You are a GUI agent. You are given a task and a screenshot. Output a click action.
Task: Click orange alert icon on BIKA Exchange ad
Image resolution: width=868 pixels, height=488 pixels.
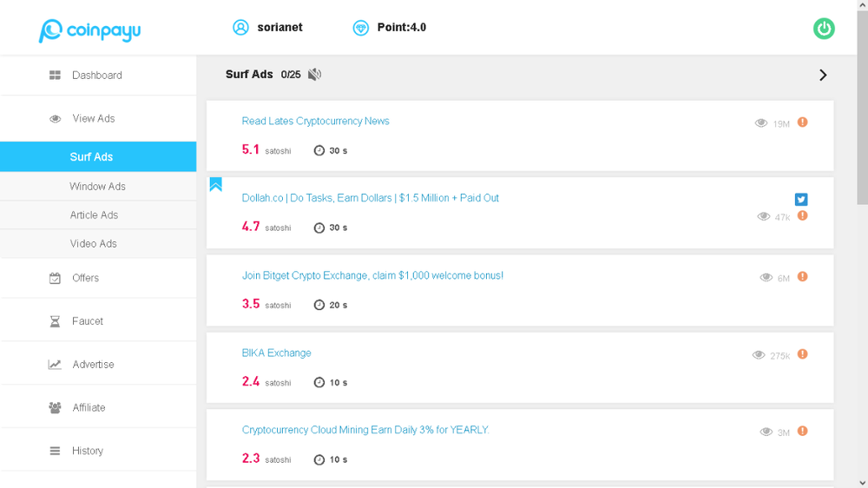click(x=803, y=354)
